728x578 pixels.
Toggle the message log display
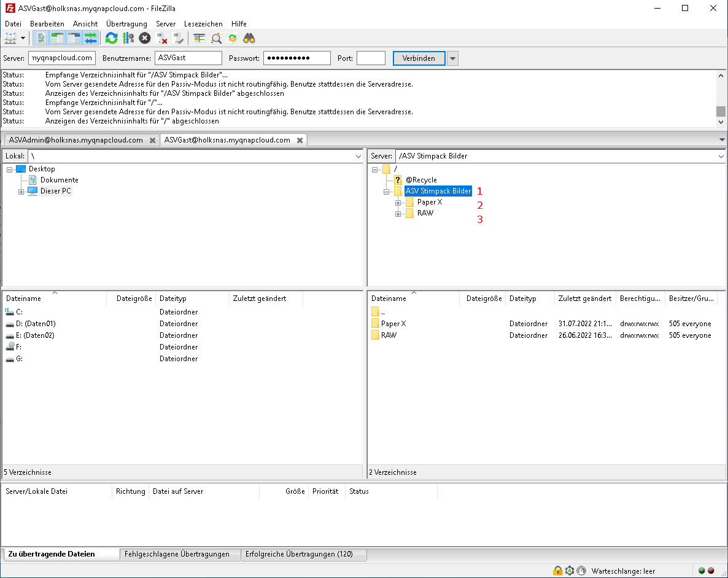(41, 38)
